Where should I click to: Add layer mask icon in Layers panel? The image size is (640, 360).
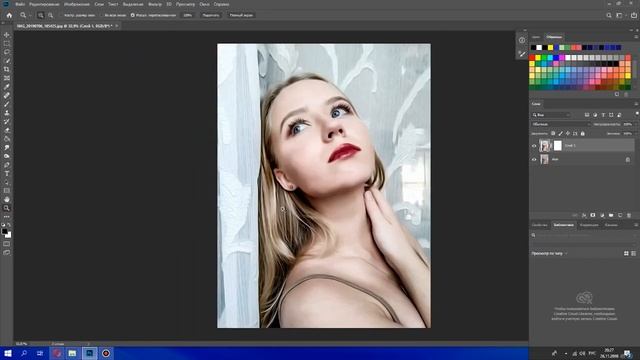tap(593, 215)
